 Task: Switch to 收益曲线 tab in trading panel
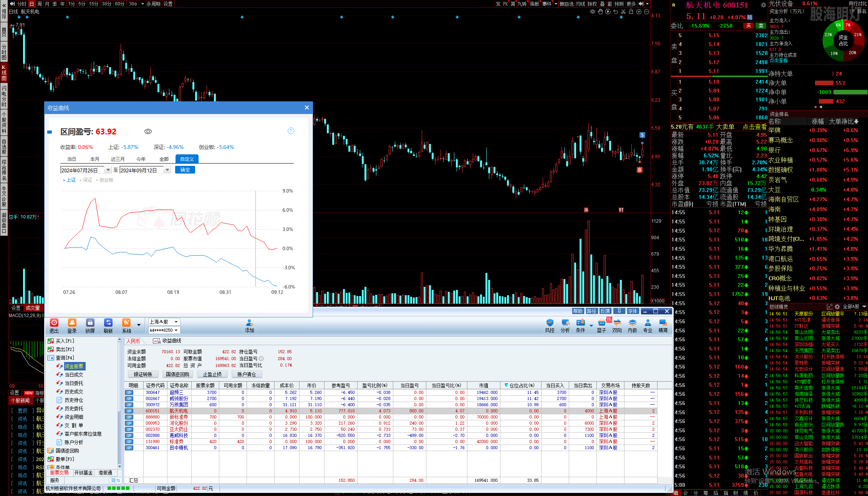[x=167, y=341]
